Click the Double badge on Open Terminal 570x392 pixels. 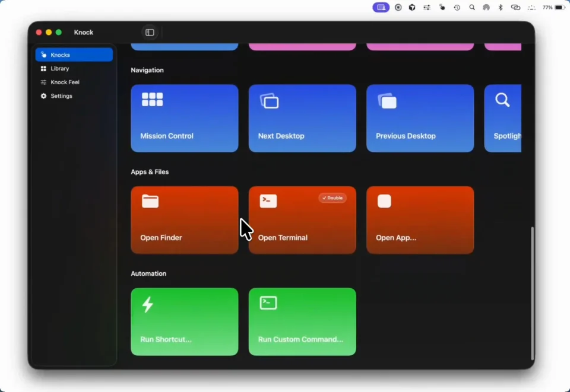click(x=332, y=198)
